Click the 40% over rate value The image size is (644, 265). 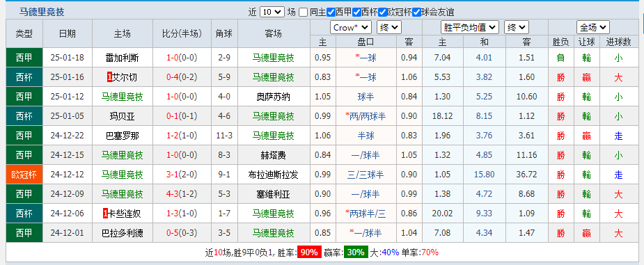[390, 252]
